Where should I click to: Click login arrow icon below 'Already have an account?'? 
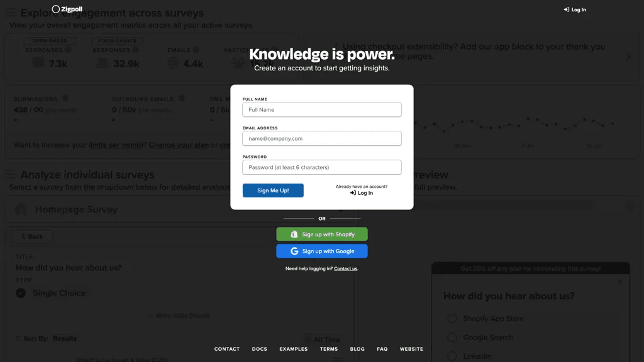(353, 193)
